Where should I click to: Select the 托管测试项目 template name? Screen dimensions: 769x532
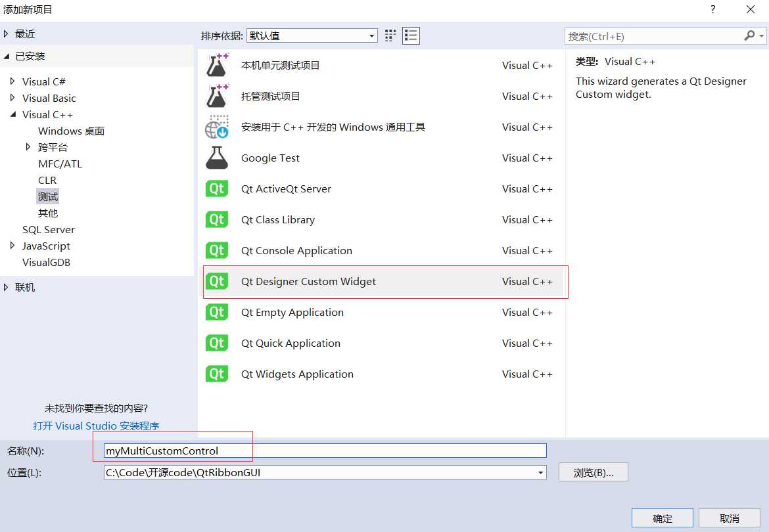270,96
